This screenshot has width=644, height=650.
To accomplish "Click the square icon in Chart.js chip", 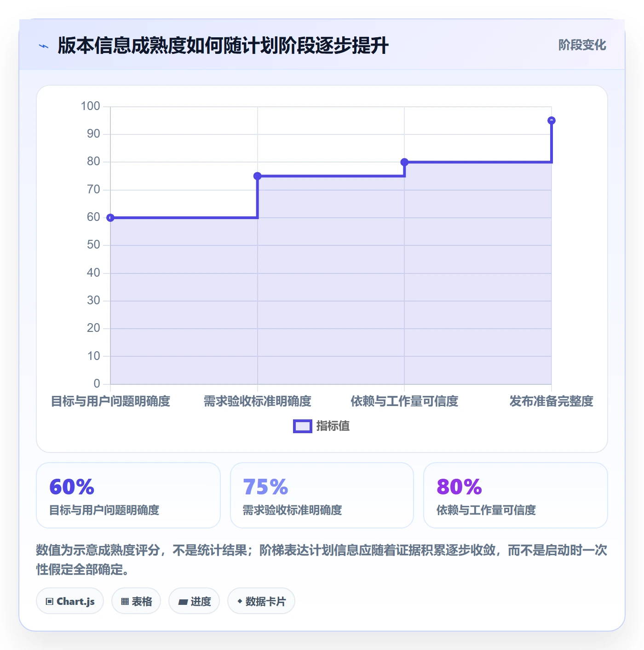I will 50,602.
